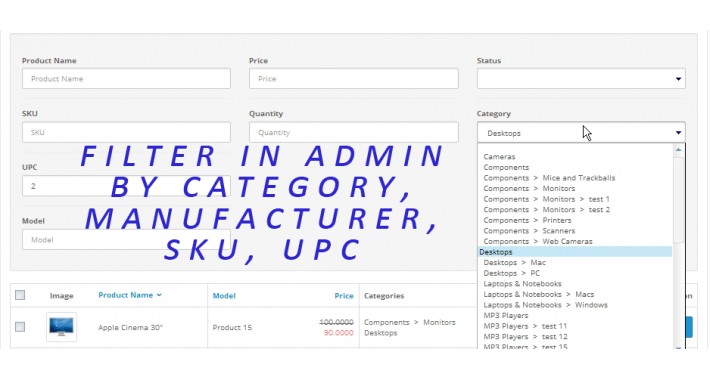Click the Quantity input field
The image size is (710, 380).
(x=354, y=132)
